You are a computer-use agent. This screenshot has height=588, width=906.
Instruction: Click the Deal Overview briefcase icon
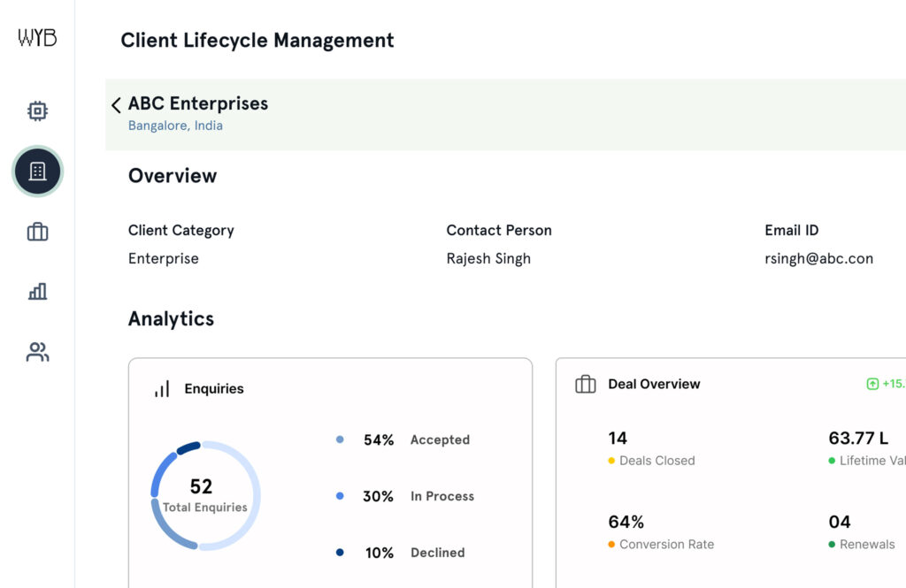[x=585, y=385]
